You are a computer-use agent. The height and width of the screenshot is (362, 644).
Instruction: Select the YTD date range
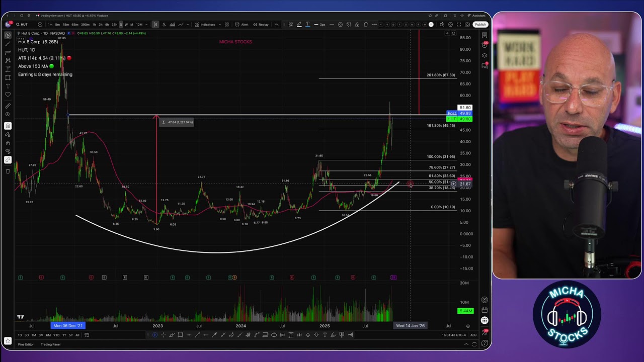[56, 335]
